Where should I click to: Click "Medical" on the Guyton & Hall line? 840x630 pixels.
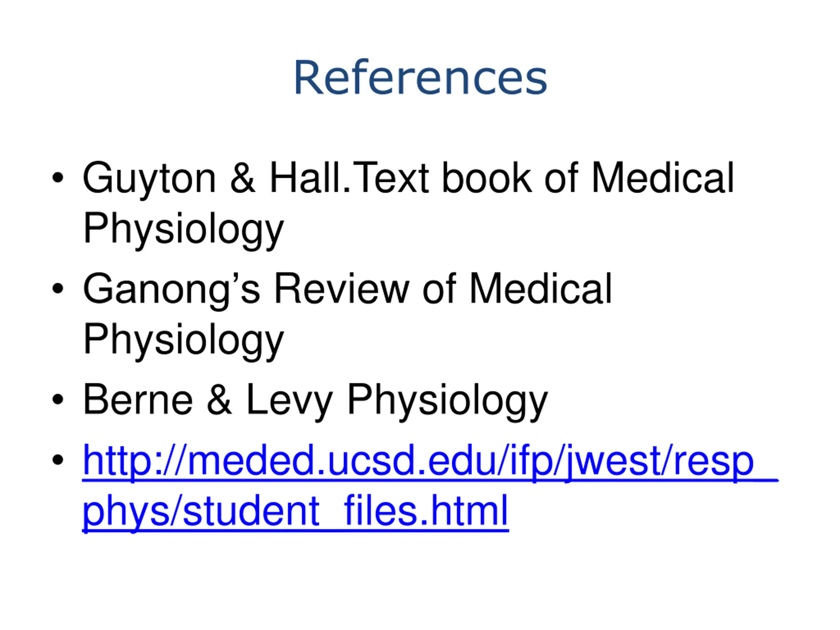[662, 177]
